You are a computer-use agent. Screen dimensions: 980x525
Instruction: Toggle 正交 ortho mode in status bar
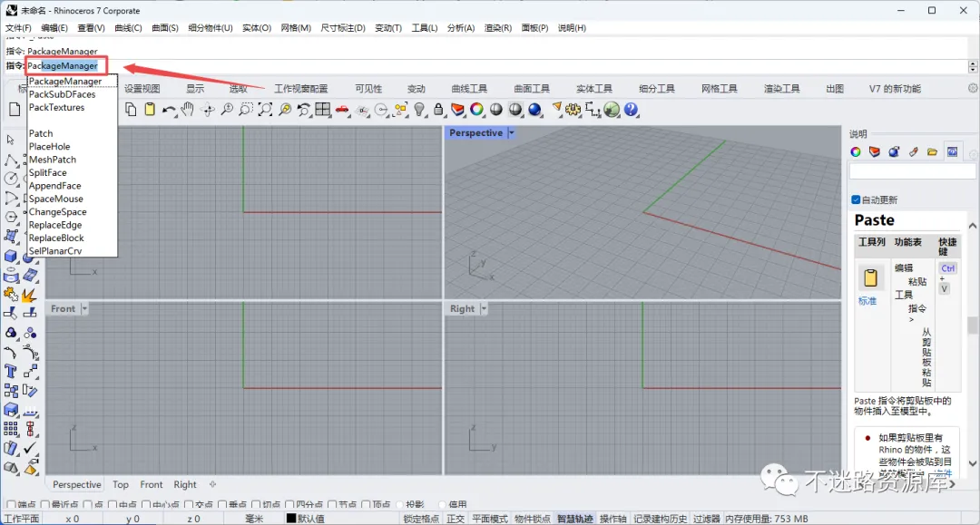[x=456, y=519]
